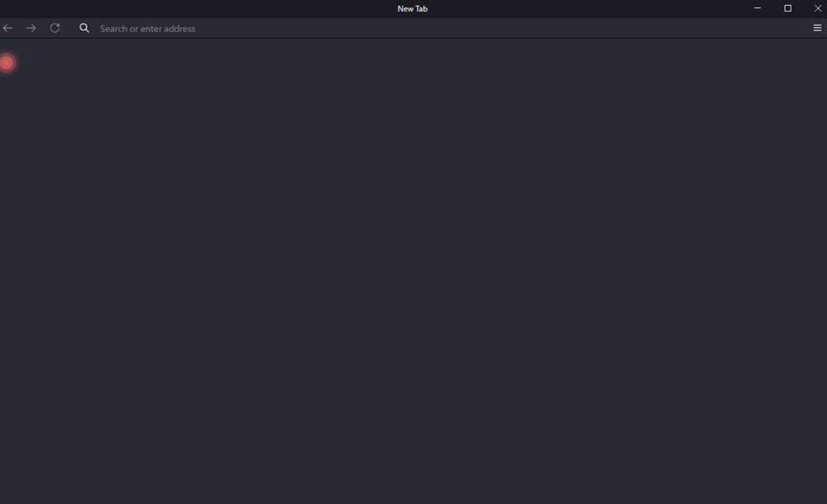Viewport: 827px width, 504px height.
Task: Click the red recording indicator dot
Action: 7,64
